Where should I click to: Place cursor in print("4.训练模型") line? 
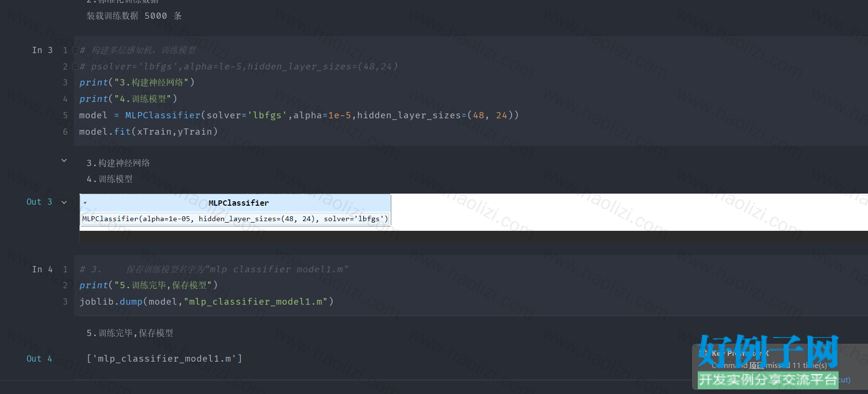[x=128, y=99]
